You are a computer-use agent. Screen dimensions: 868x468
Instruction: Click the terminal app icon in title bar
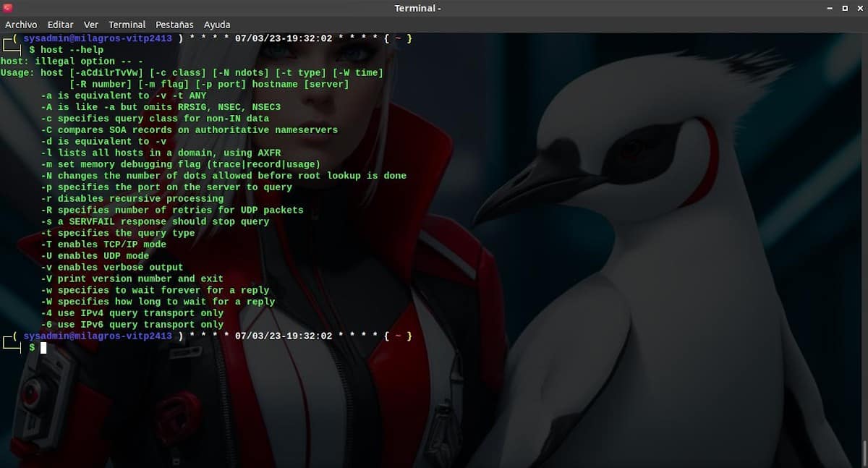pos(8,8)
